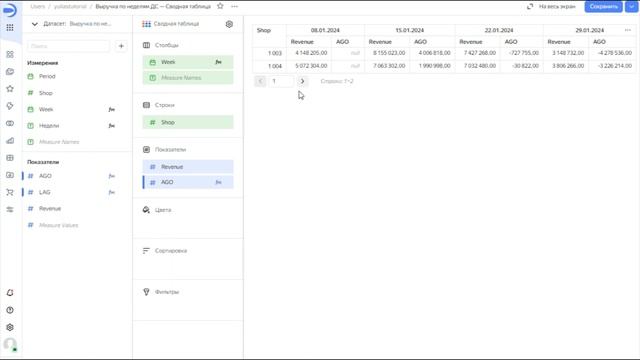This screenshot has width=640, height=360.
Task: Click the Measure Names pill in the Столбцы section
Action: tap(188, 78)
